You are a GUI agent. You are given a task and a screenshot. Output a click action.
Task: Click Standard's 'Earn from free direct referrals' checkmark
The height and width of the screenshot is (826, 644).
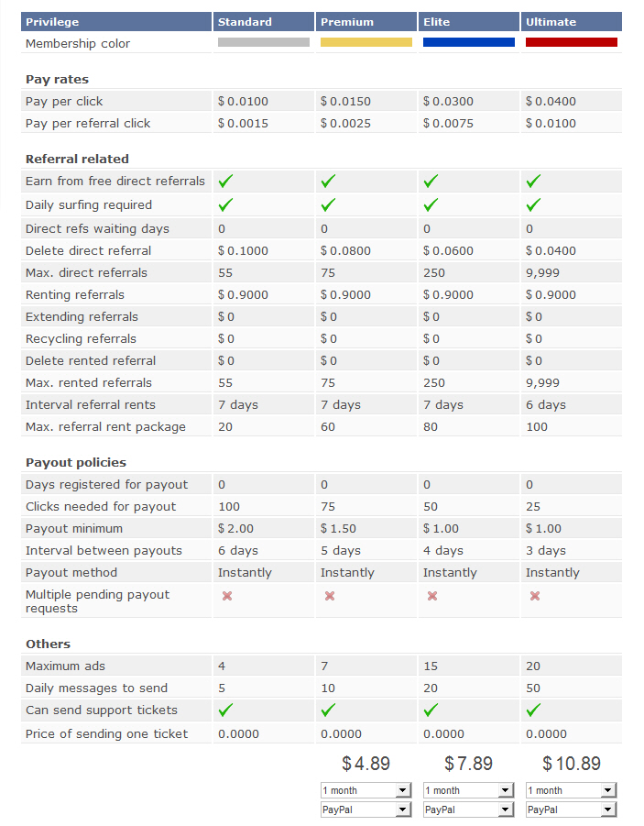(x=226, y=182)
